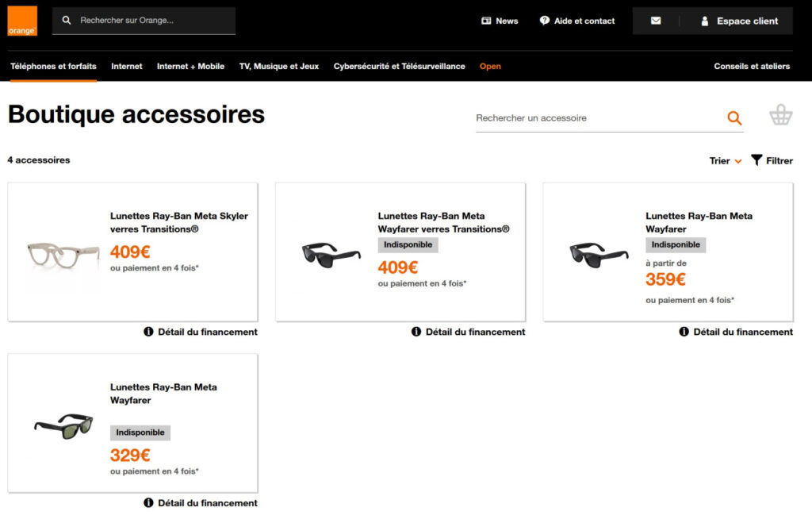Click the orange accessory search magnifier icon
The width and height of the screenshot is (812, 519).
click(x=734, y=118)
